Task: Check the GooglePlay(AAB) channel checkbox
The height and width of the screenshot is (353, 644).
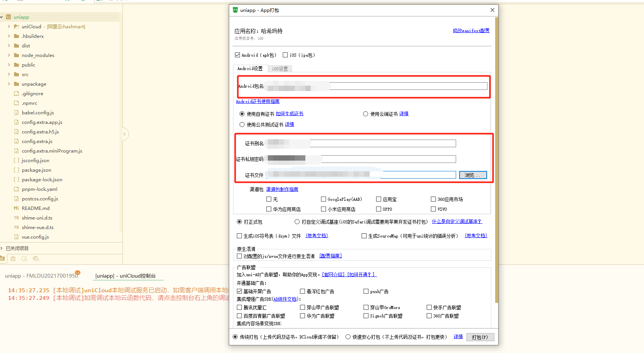Action: [323, 199]
